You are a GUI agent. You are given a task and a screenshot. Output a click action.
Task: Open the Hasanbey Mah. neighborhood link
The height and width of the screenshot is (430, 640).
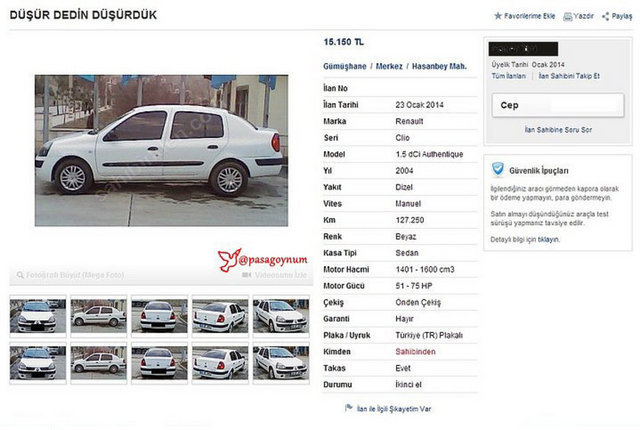click(x=439, y=66)
